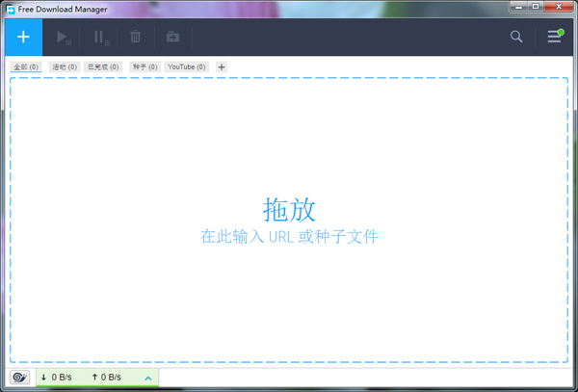This screenshot has height=392, width=578.
Task: Click the trash delete icon
Action: click(135, 37)
